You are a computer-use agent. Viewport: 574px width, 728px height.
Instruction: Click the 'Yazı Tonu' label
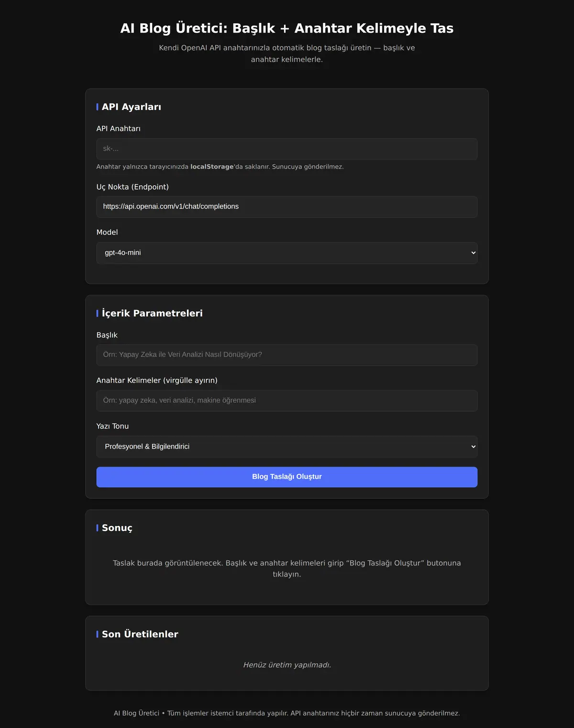(112, 426)
